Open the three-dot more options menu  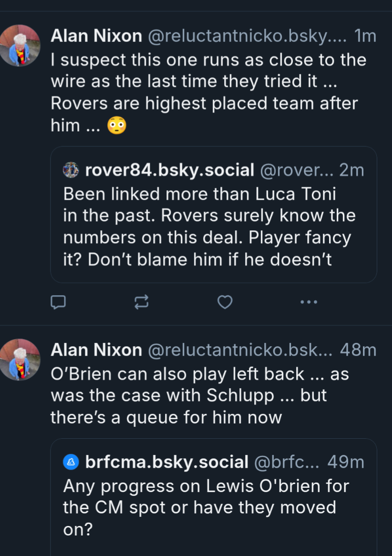[x=308, y=302]
